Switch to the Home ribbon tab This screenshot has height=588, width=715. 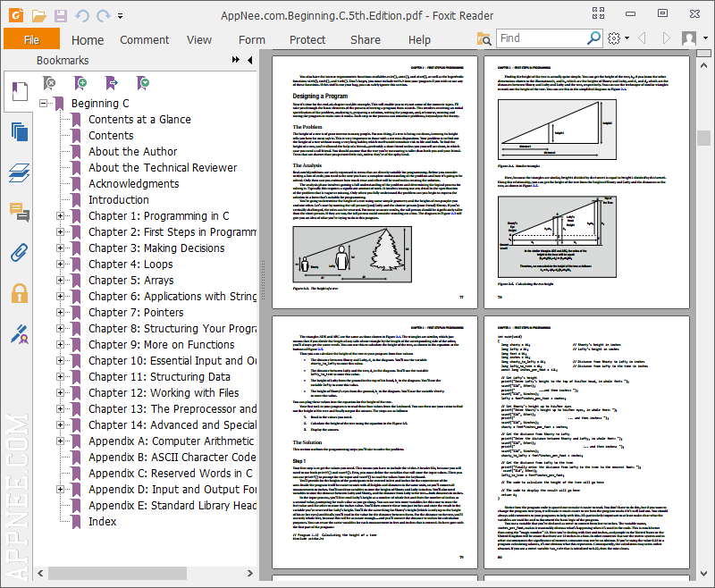[88, 40]
